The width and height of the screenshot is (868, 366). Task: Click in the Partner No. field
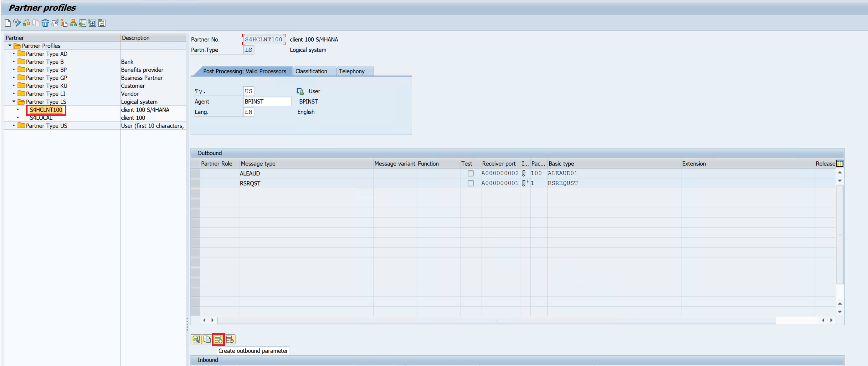264,39
